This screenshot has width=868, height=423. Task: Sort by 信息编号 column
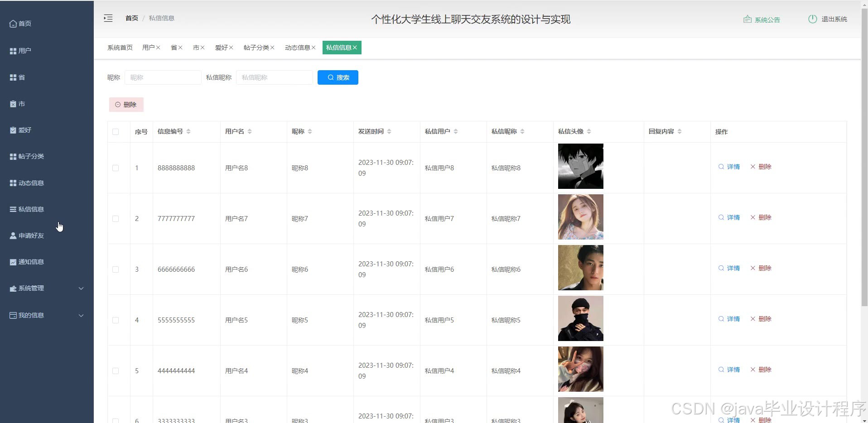click(x=188, y=131)
